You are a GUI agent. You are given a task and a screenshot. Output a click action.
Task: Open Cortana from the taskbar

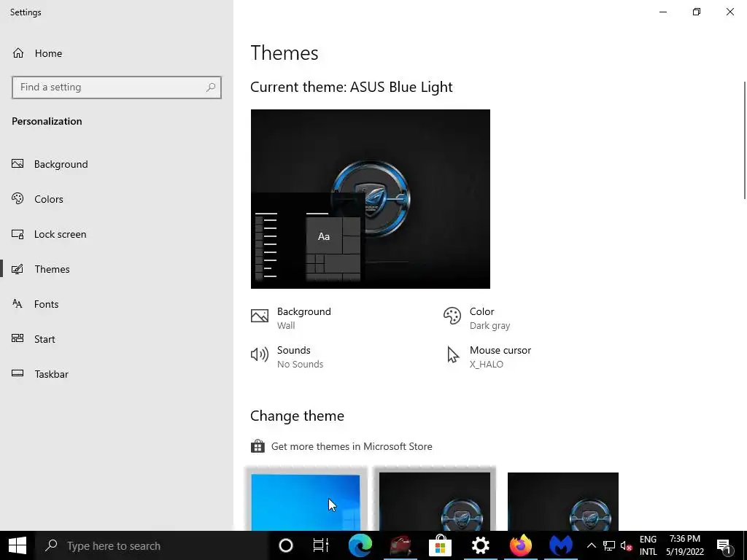286,545
